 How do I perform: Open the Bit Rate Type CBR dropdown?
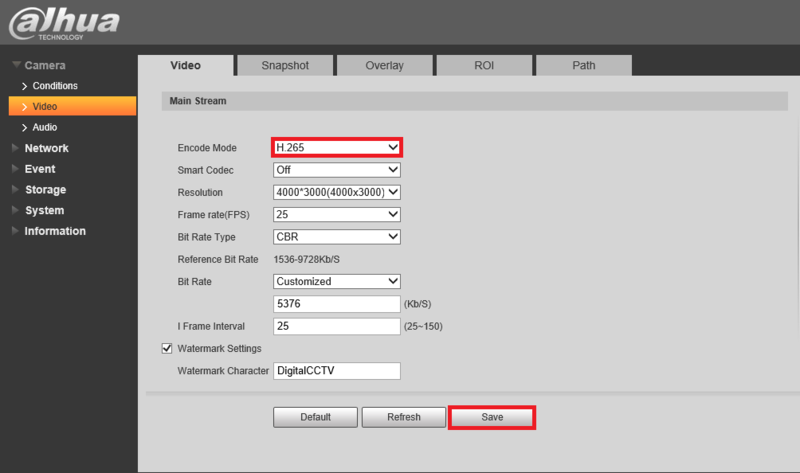coord(337,237)
